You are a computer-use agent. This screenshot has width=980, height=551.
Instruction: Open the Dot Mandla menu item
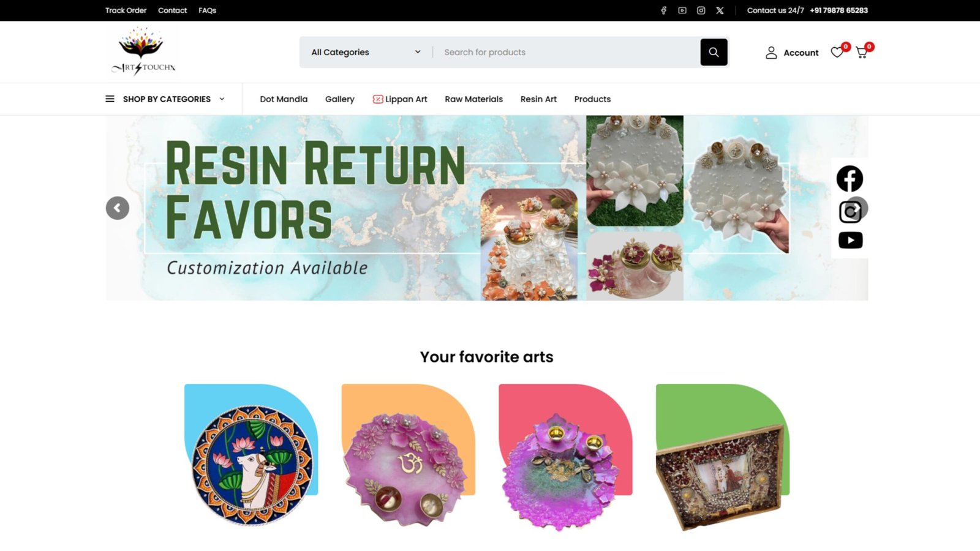(284, 99)
